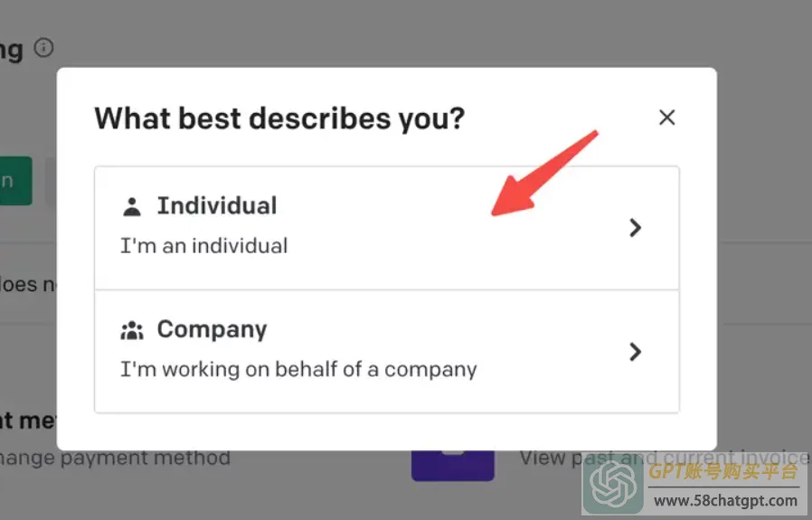Click the info circle icon at top left
Image resolution: width=812 pixels, height=520 pixels.
coord(43,48)
